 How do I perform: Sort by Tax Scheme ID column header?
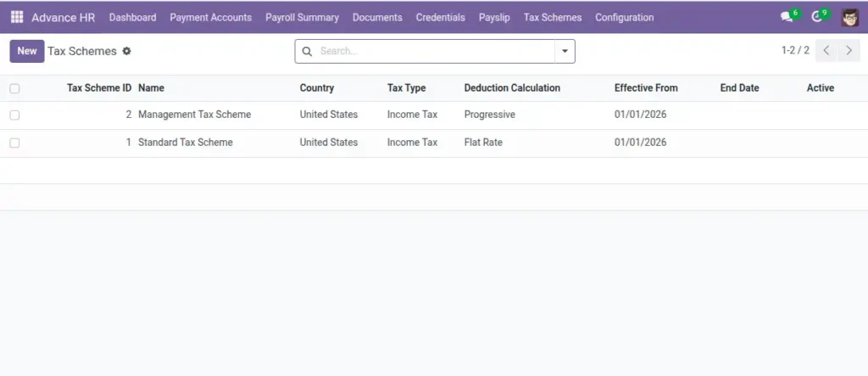coord(99,87)
